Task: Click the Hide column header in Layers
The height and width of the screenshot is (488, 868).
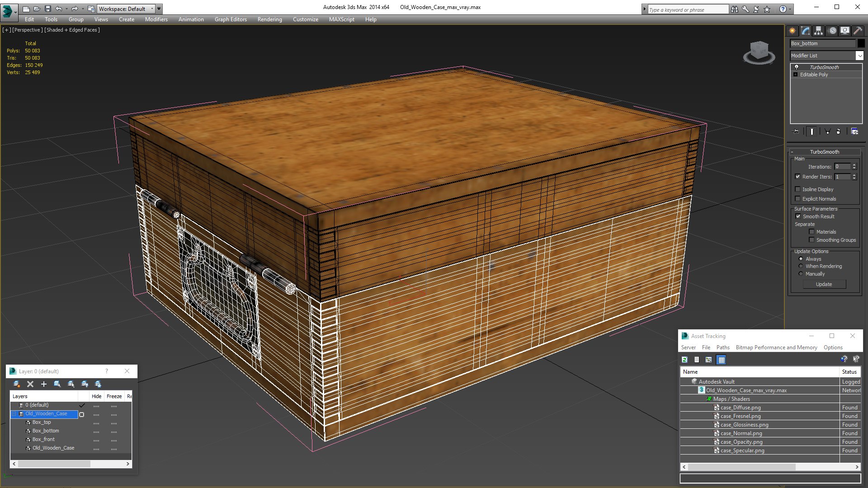Action: click(x=96, y=396)
